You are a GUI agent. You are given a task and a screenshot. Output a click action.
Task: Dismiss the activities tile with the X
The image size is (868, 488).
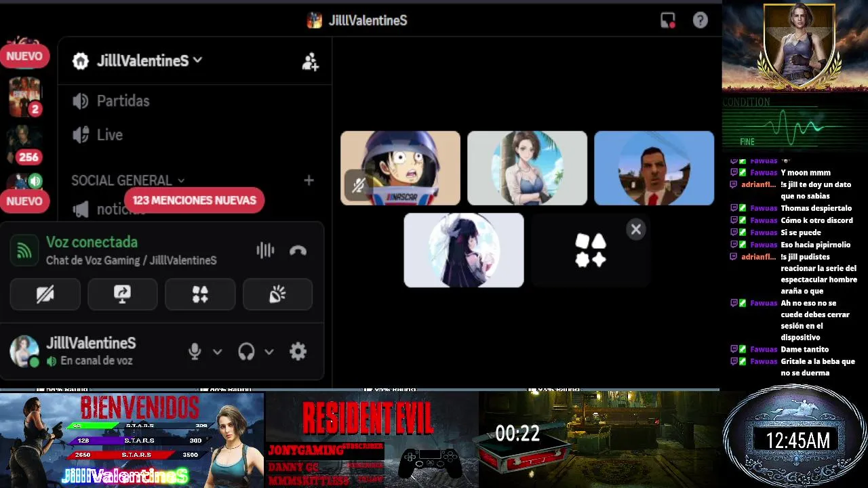point(635,229)
